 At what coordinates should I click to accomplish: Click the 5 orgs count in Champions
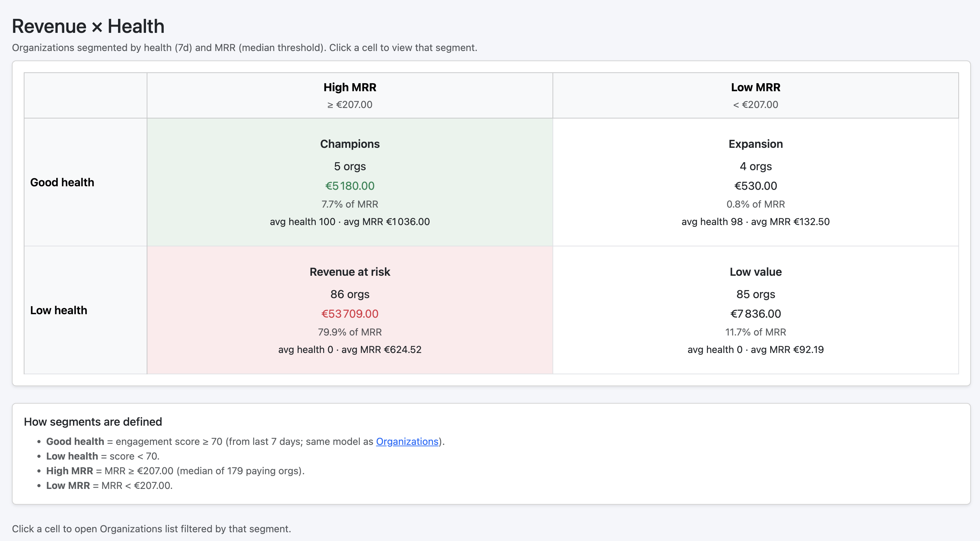point(350,166)
